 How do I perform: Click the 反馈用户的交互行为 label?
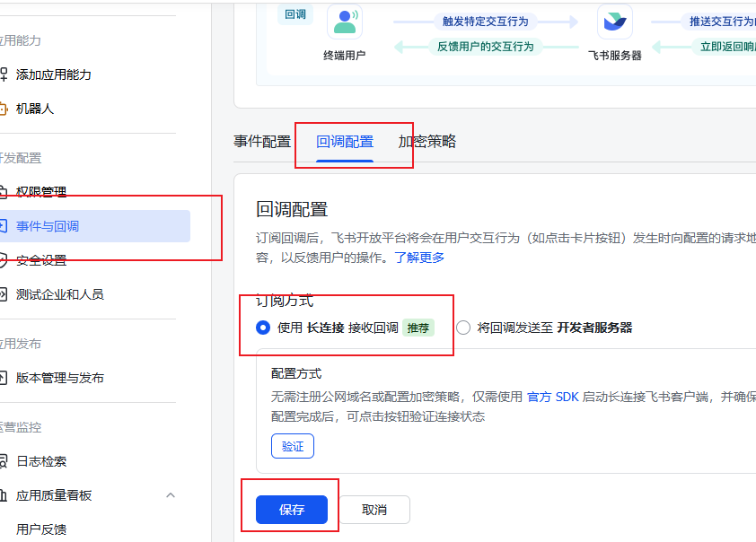click(486, 47)
